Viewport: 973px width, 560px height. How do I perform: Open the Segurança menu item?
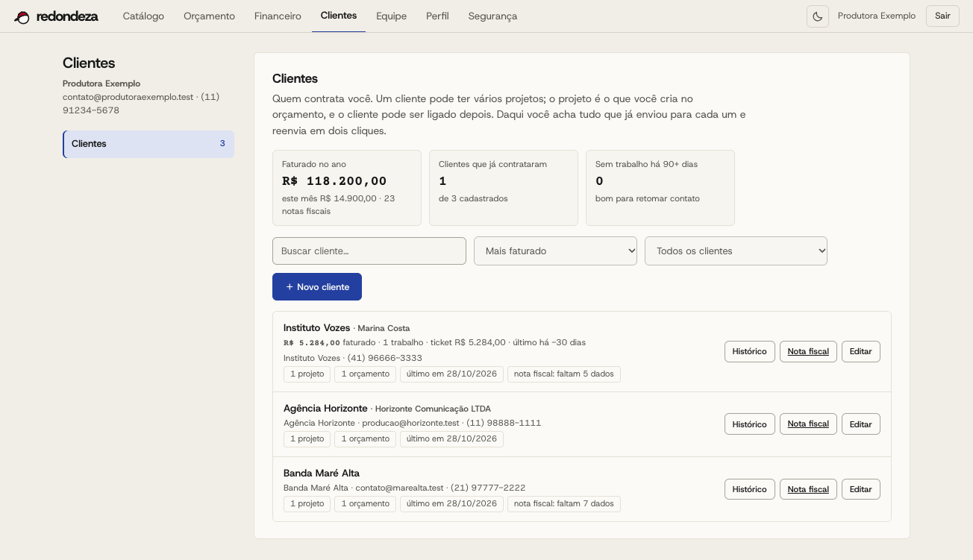pyautogui.click(x=492, y=16)
